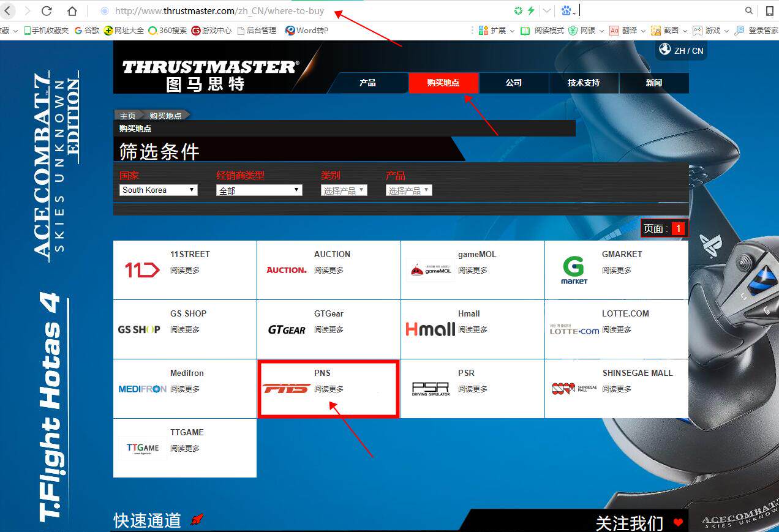Click the LOTTE.com logo
779x532 pixels.
point(574,329)
